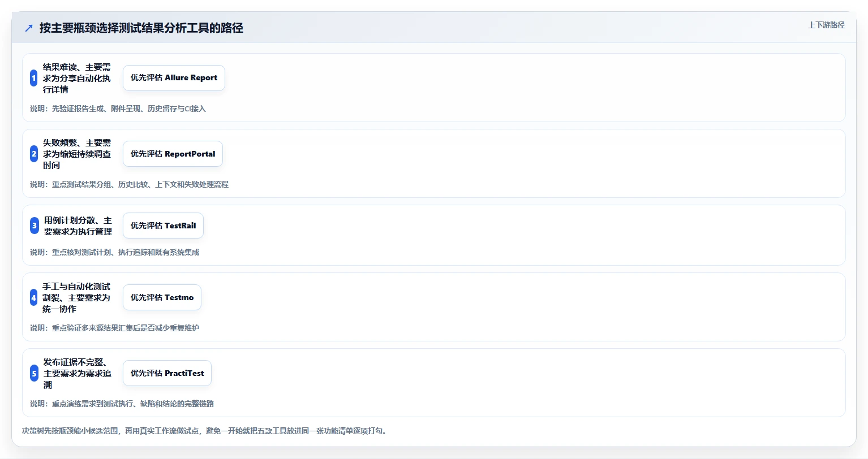Click the condition text 用例计划分散、主要需求为执行管理

pyautogui.click(x=78, y=226)
